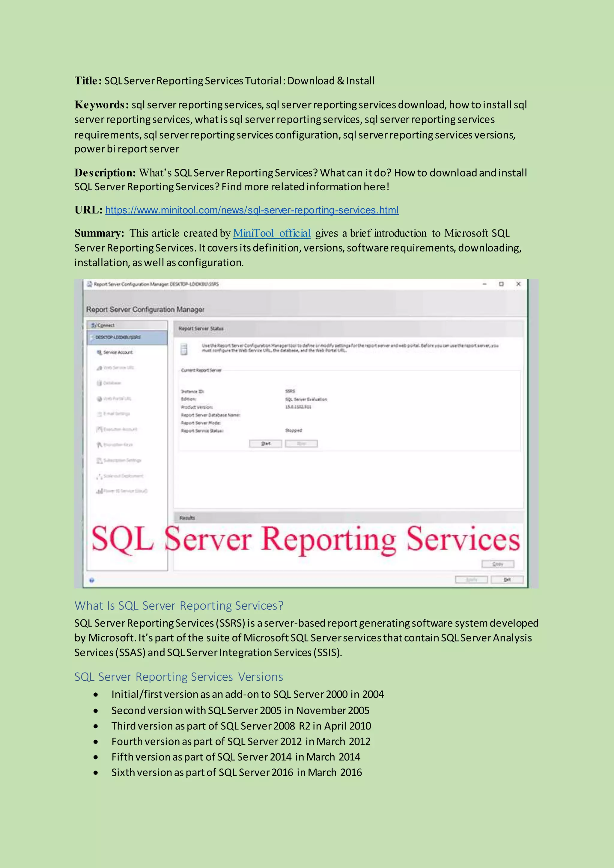Click the Web Service URL icon

coord(100,368)
